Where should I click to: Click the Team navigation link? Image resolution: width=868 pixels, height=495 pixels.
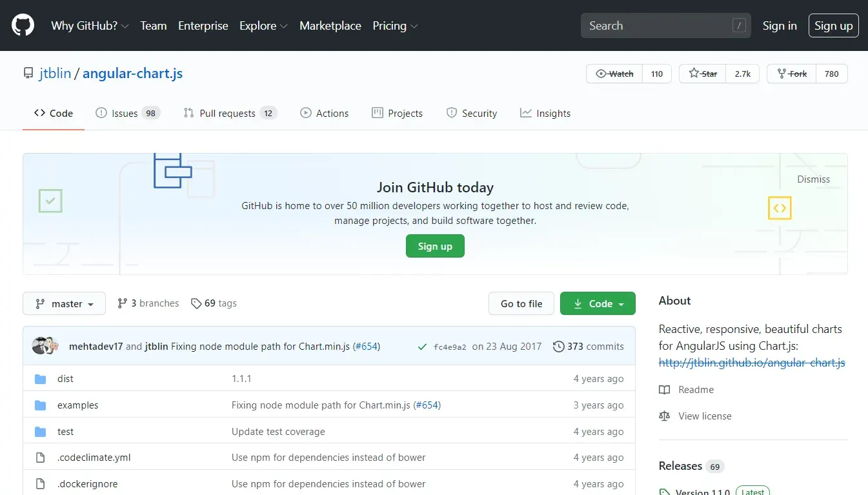click(x=154, y=26)
